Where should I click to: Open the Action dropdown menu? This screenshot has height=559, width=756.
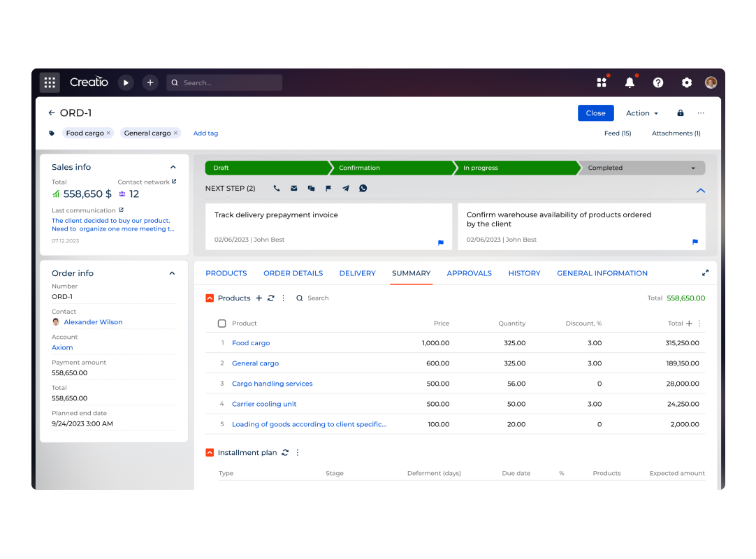pos(641,113)
